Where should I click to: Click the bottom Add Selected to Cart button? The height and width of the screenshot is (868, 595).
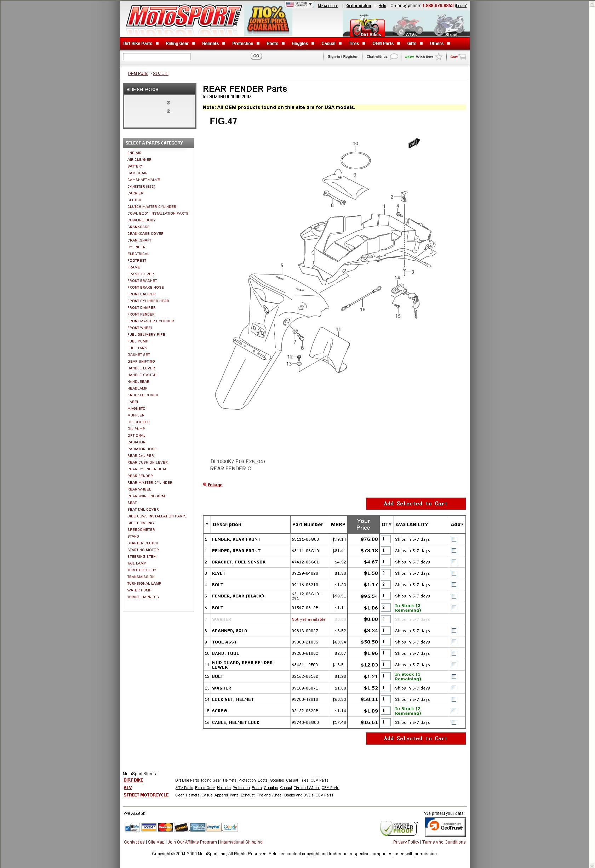[416, 739]
